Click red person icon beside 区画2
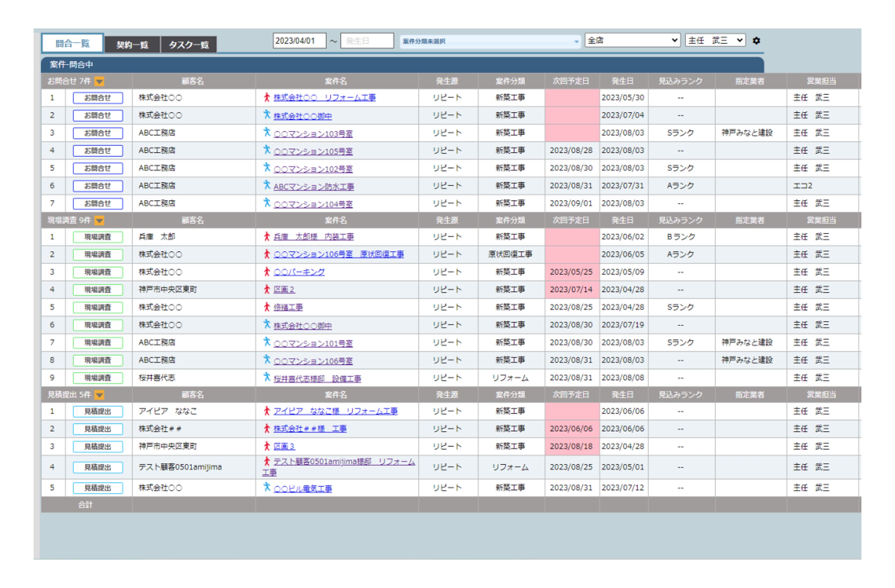895x588 pixels. tap(267, 289)
